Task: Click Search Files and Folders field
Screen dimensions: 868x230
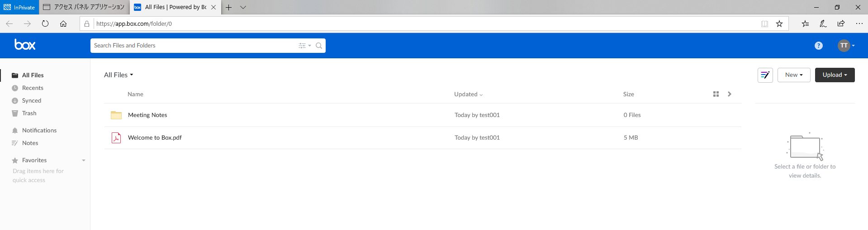Action: (x=194, y=46)
